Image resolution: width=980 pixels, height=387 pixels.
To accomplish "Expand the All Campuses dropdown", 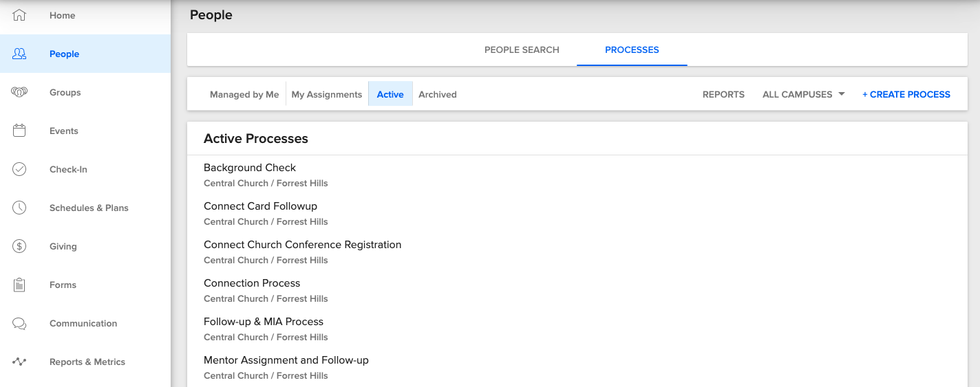I will click(x=803, y=94).
